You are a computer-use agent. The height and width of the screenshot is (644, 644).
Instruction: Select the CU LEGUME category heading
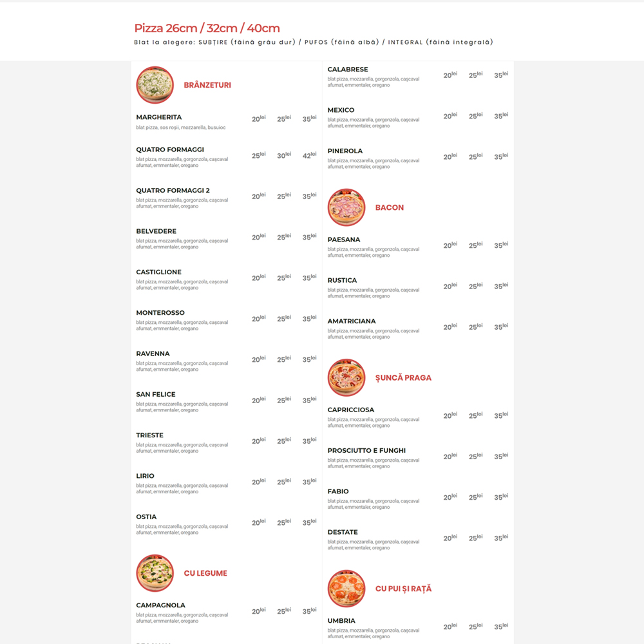click(205, 573)
